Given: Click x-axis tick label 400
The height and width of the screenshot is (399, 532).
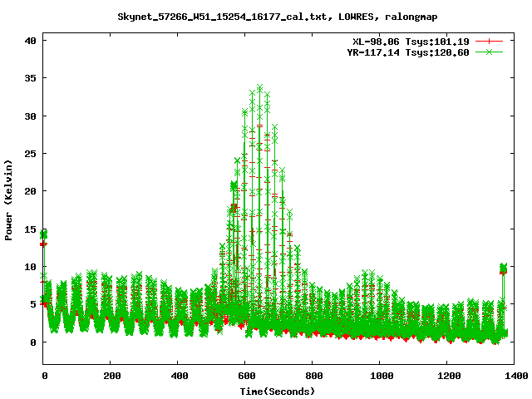Looking at the screenshot, I should click(180, 376).
